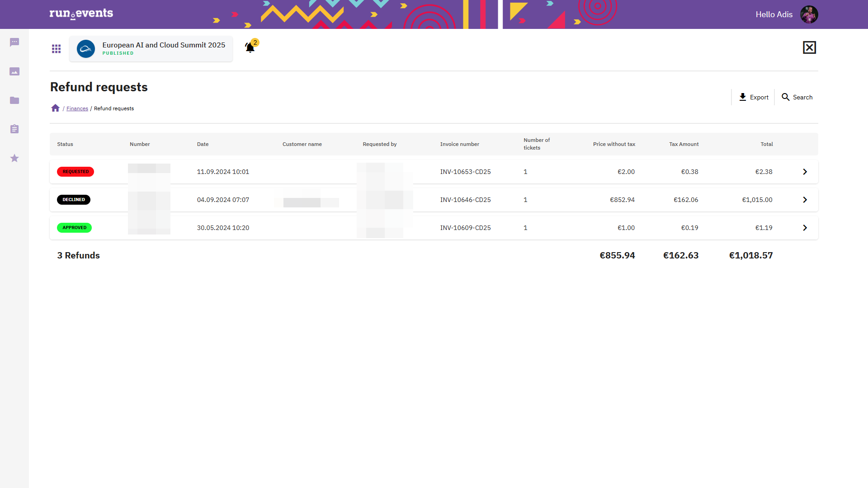The width and height of the screenshot is (868, 488).
Task: Sort by the Tax Amount column header
Action: (684, 144)
